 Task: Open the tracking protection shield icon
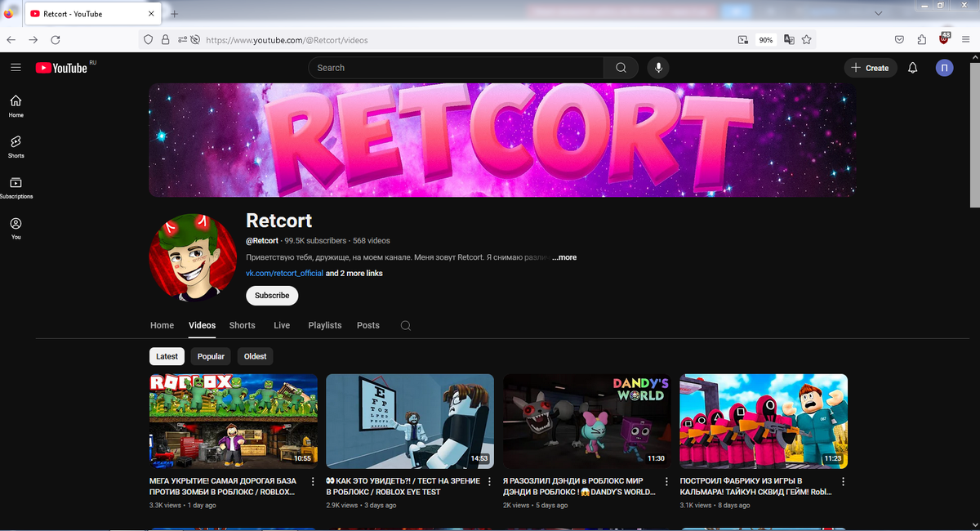point(148,39)
